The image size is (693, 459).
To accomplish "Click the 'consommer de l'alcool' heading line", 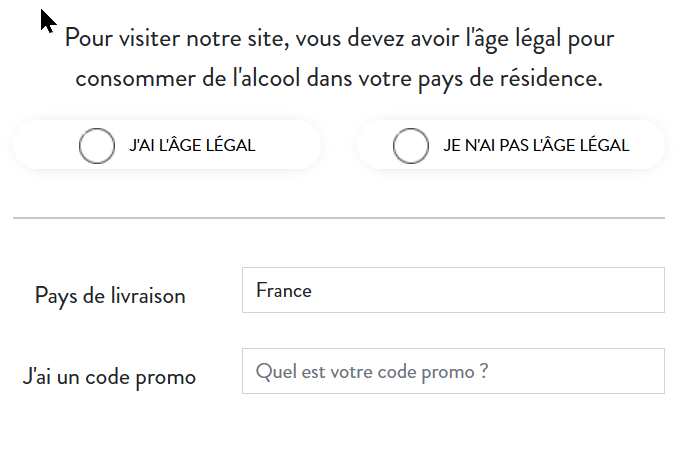I will pyautogui.click(x=339, y=79).
